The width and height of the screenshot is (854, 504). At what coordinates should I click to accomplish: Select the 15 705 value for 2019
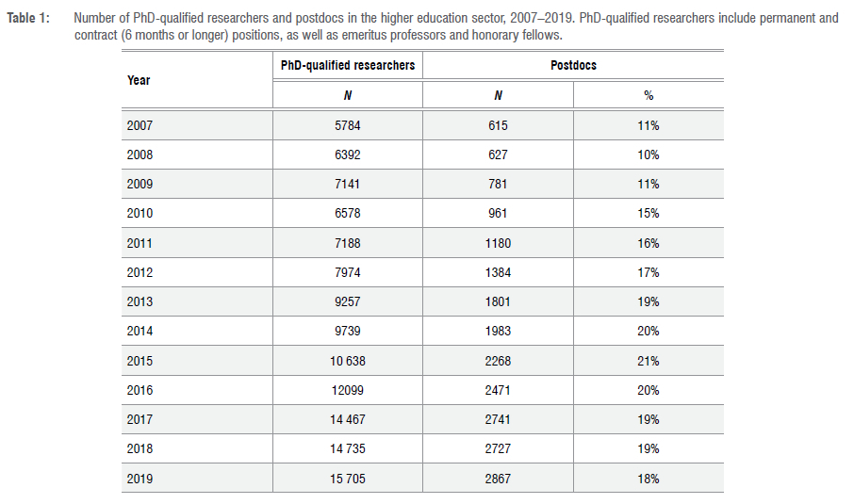[x=347, y=479]
